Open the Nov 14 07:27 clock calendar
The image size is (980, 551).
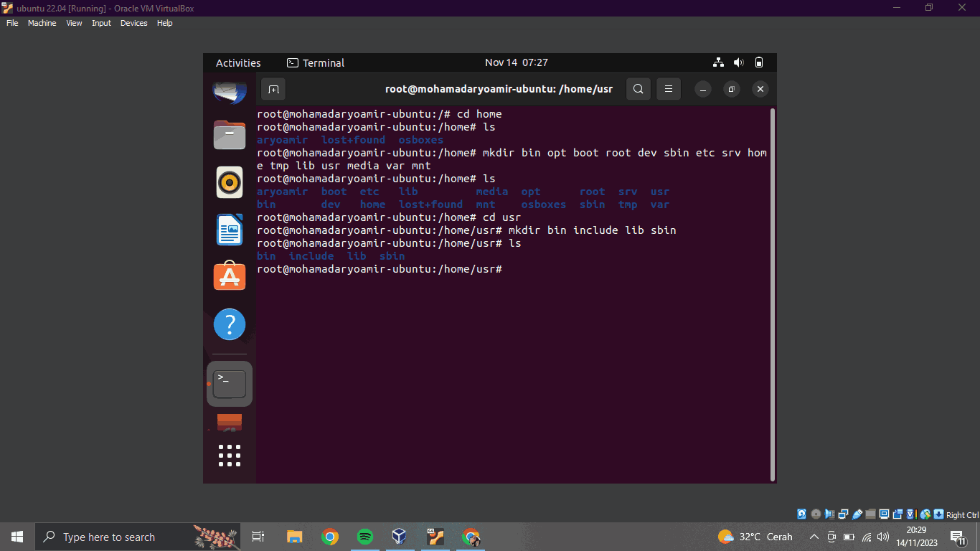pyautogui.click(x=517, y=62)
